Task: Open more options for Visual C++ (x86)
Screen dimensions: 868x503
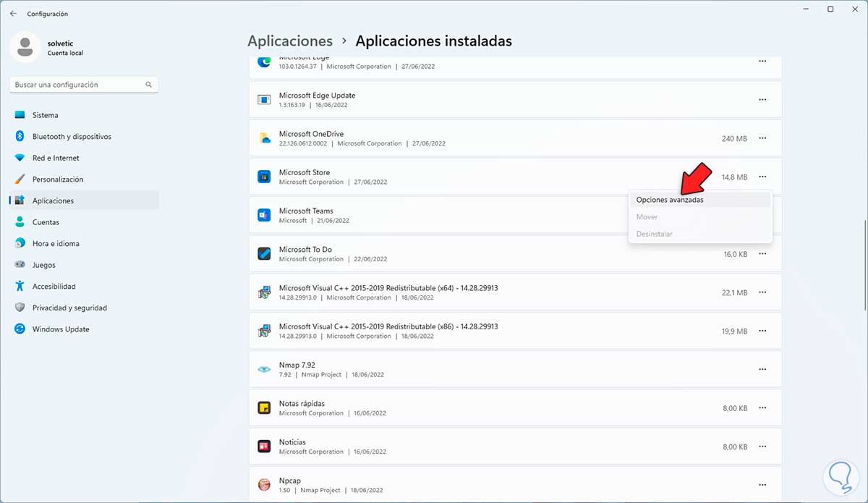Action: (762, 331)
